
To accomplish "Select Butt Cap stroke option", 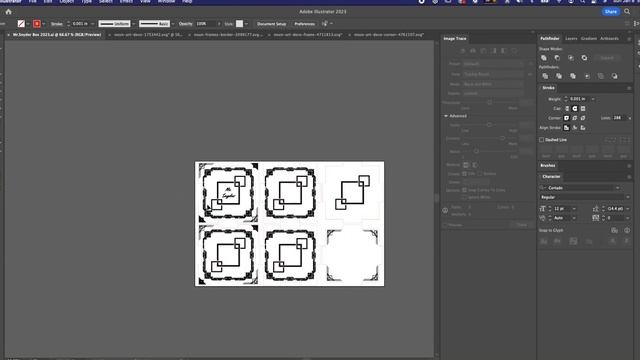I will [567, 109].
